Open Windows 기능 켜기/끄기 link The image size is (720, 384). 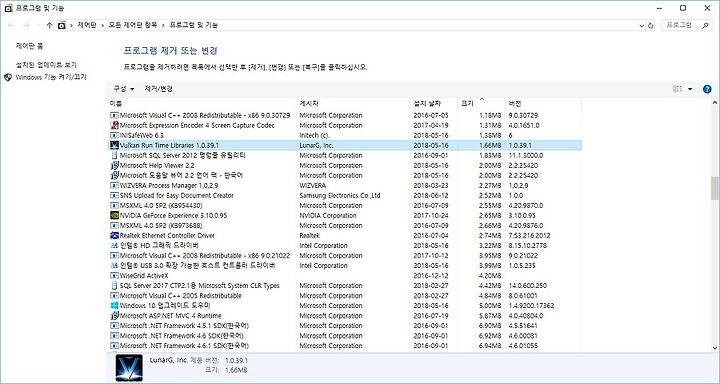[x=51, y=77]
